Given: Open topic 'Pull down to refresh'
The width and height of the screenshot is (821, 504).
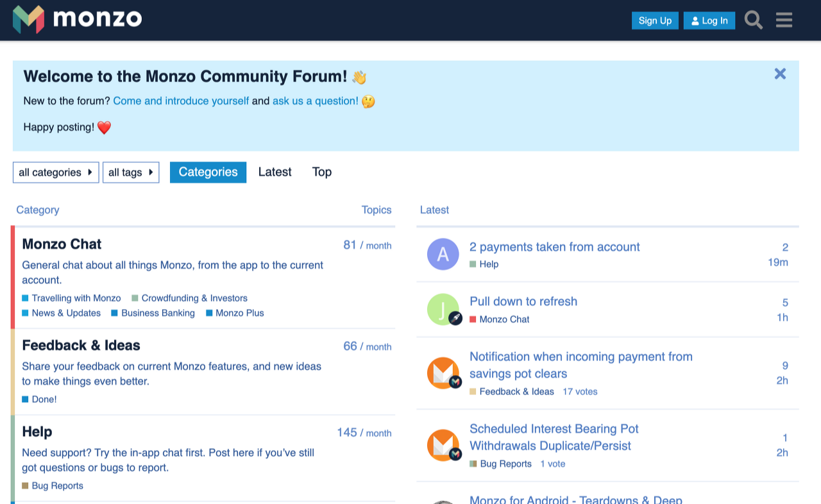Looking at the screenshot, I should [523, 301].
